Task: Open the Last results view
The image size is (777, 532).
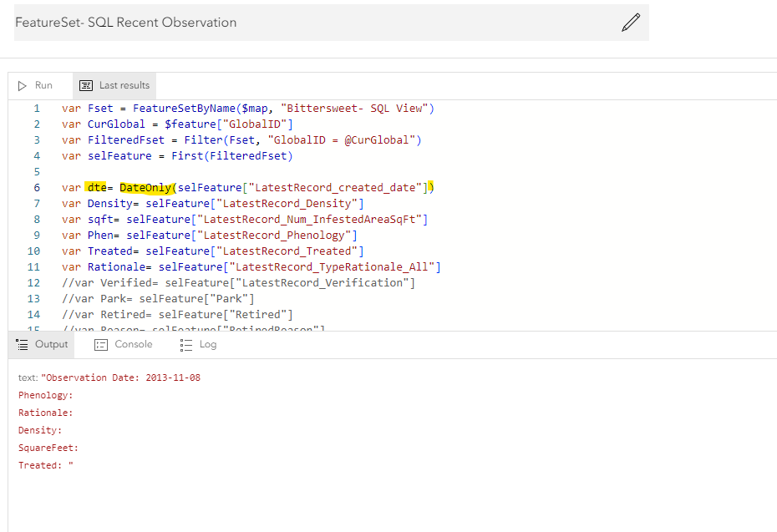Action: pyautogui.click(x=115, y=85)
